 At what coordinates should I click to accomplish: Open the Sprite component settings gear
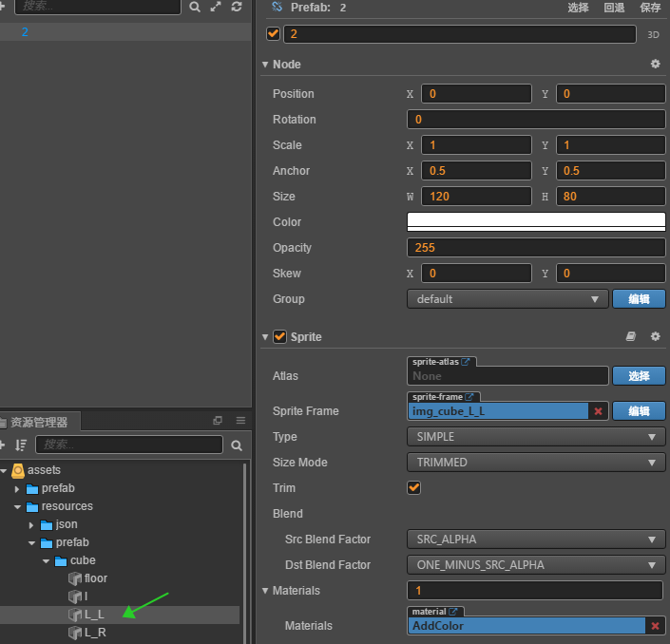tap(656, 336)
